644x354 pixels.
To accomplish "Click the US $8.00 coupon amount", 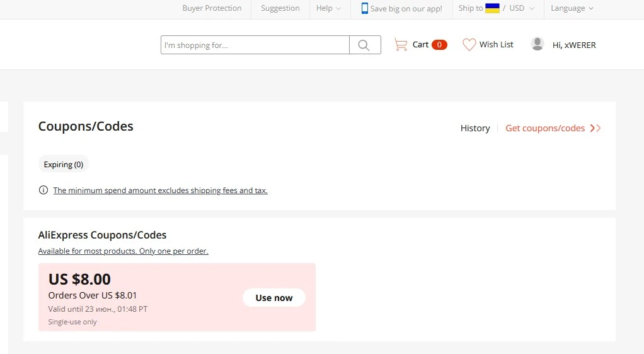I will click(x=79, y=279).
